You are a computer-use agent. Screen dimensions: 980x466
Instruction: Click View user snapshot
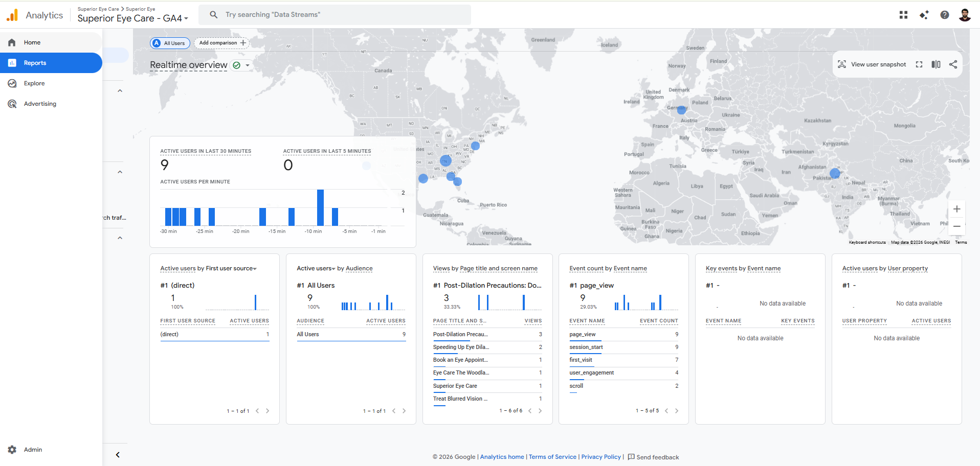click(x=872, y=64)
